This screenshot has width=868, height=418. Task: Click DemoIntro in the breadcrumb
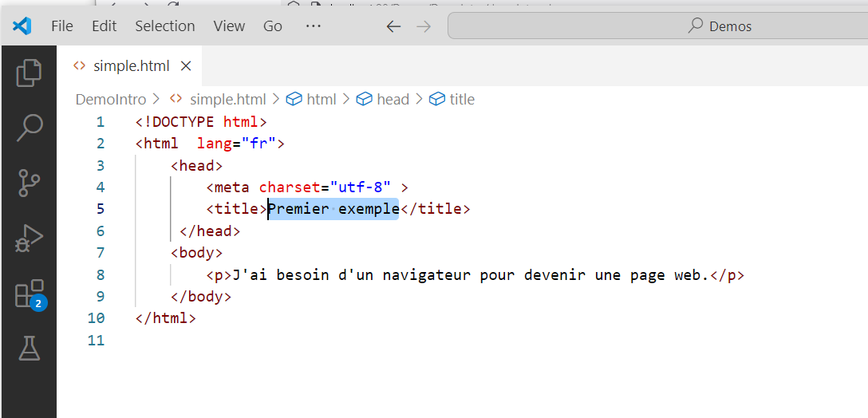coord(111,100)
